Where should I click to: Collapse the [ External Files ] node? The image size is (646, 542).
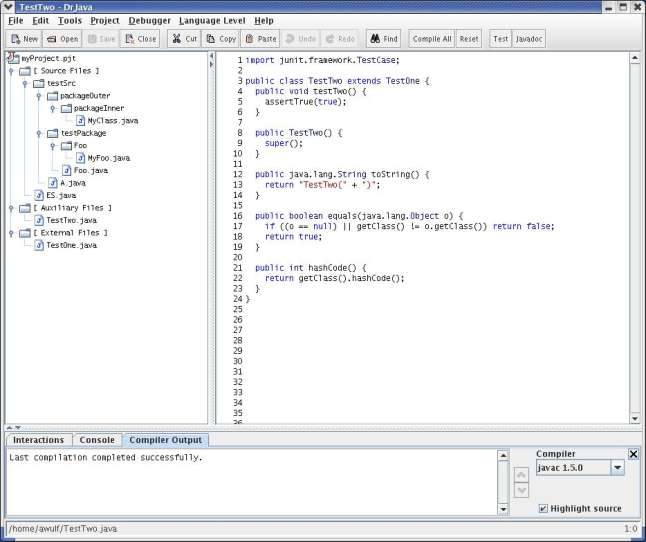(11, 232)
